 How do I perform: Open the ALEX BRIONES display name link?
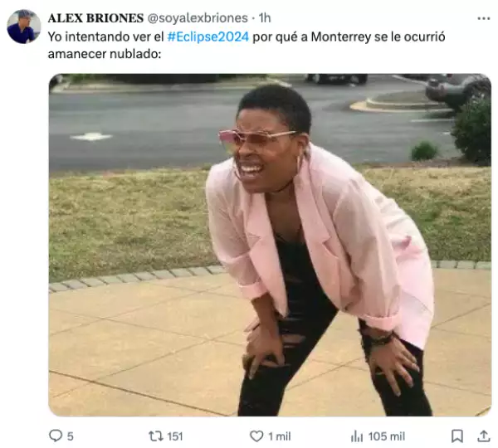pyautogui.click(x=95, y=18)
